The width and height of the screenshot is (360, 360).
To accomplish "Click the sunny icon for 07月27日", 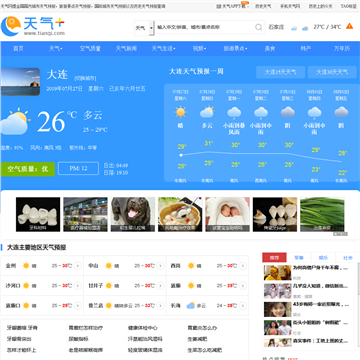I will pyautogui.click(x=181, y=112).
